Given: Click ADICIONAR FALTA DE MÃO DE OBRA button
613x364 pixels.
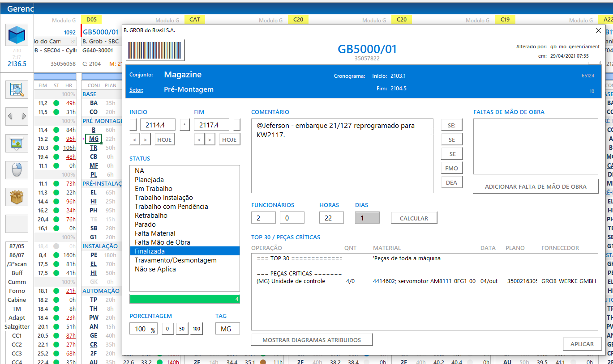Looking at the screenshot, I should (536, 186).
